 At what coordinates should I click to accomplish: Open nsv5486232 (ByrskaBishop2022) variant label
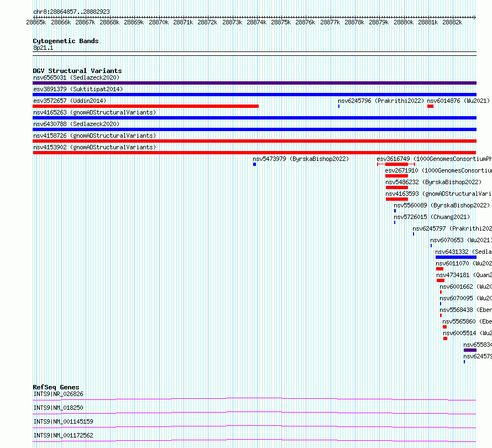point(433,182)
